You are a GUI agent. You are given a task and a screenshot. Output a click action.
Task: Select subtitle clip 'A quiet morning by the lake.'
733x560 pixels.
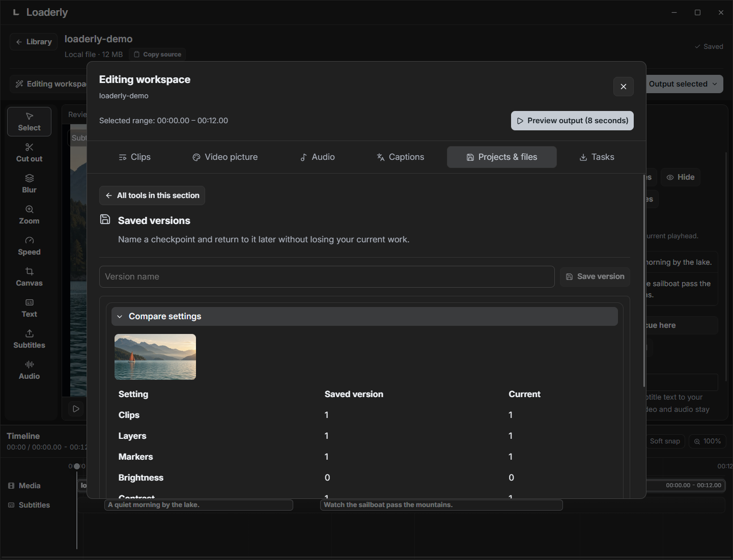pos(199,505)
